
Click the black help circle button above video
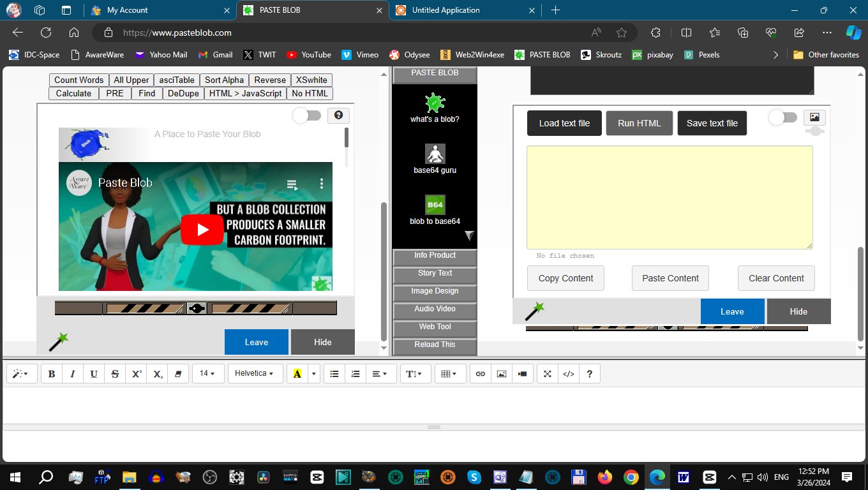(x=338, y=115)
